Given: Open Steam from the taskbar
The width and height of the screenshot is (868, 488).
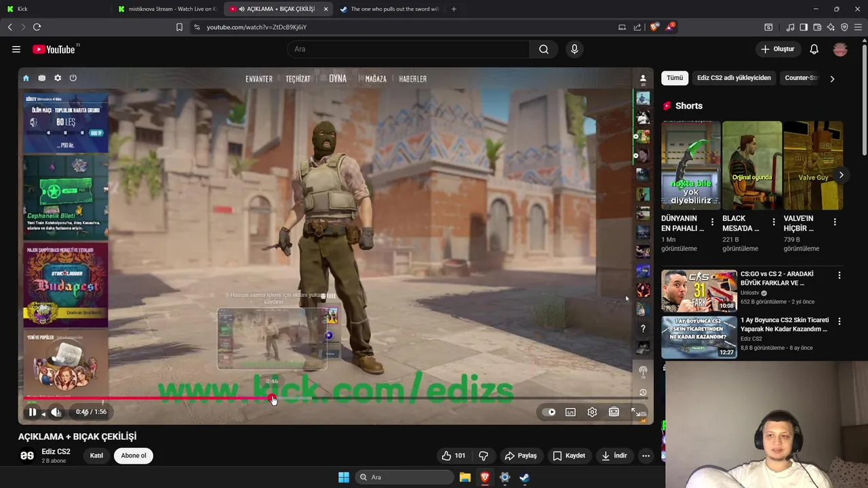Looking at the screenshot, I should pyautogui.click(x=524, y=477).
